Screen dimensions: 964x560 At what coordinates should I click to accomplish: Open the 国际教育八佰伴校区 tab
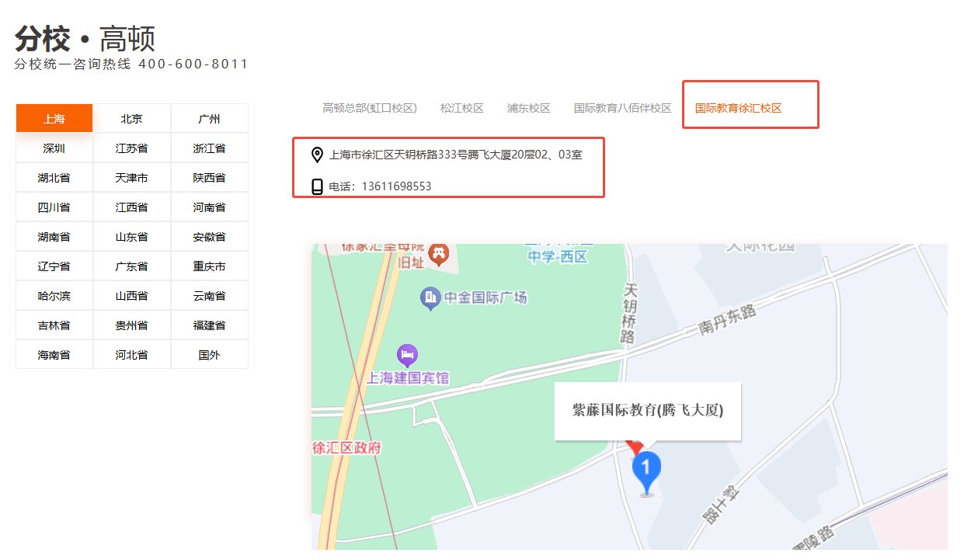tap(622, 108)
